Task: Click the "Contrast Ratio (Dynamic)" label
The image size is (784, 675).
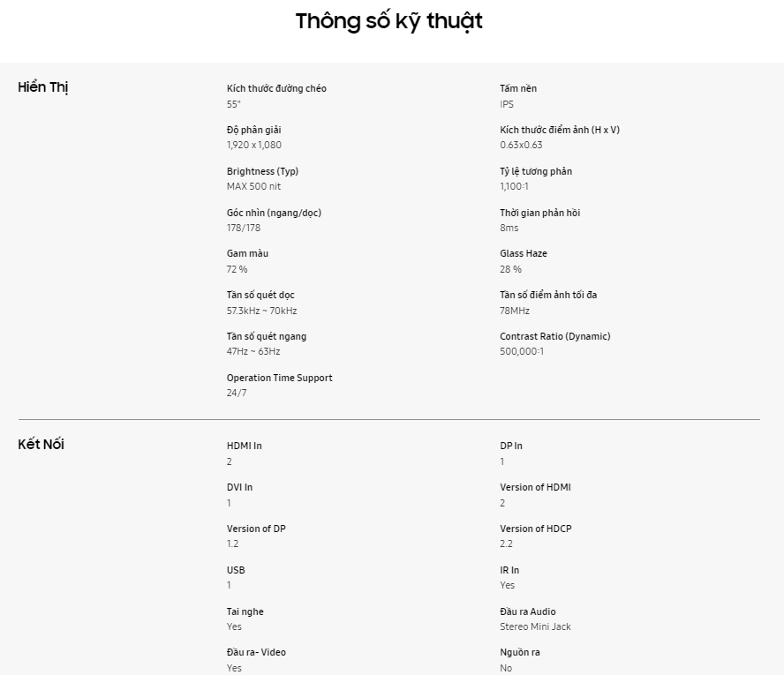Action: pyautogui.click(x=555, y=336)
